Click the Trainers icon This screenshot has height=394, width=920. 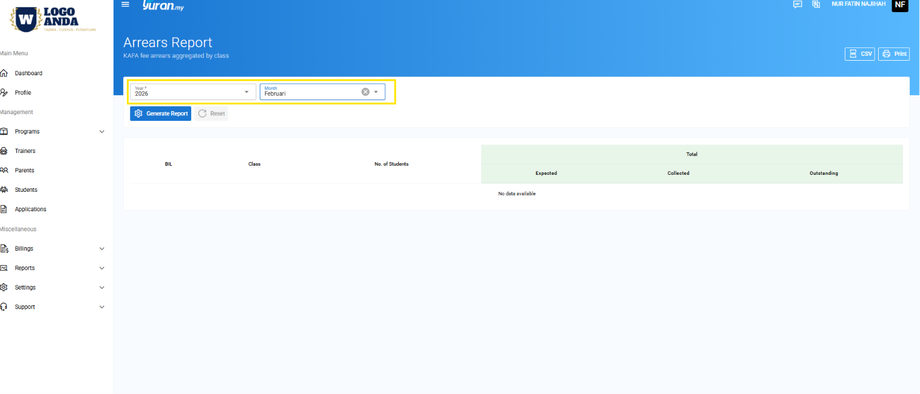click(4, 151)
